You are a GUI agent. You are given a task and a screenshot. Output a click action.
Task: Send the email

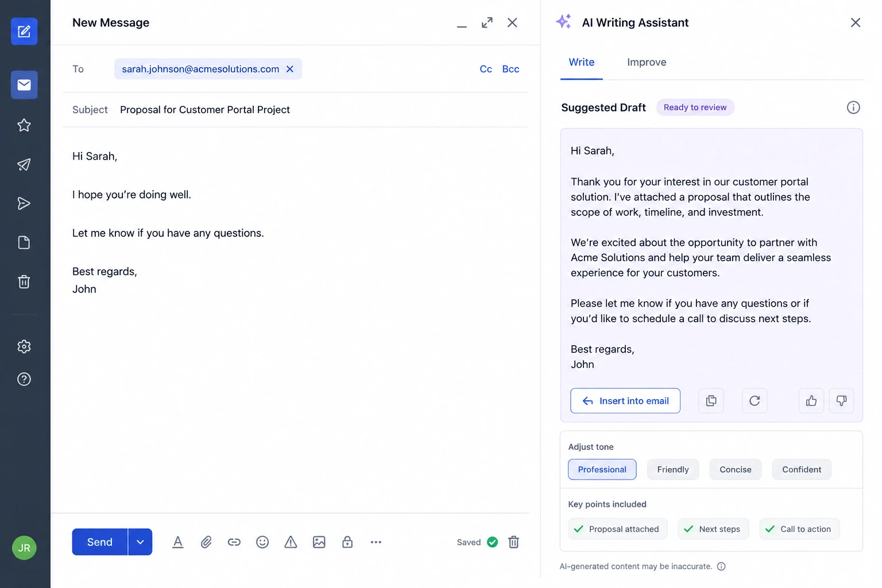100,542
